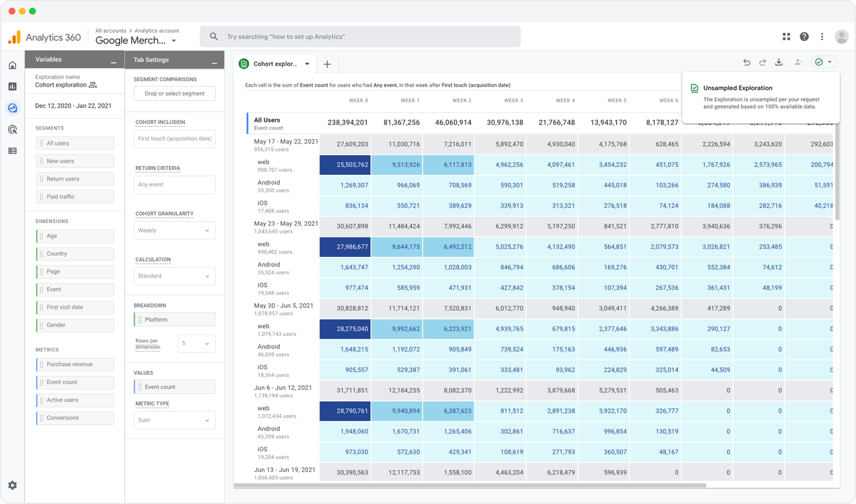This screenshot has width=856, height=504.
Task: Click the search magnifier icon
Action: point(214,36)
